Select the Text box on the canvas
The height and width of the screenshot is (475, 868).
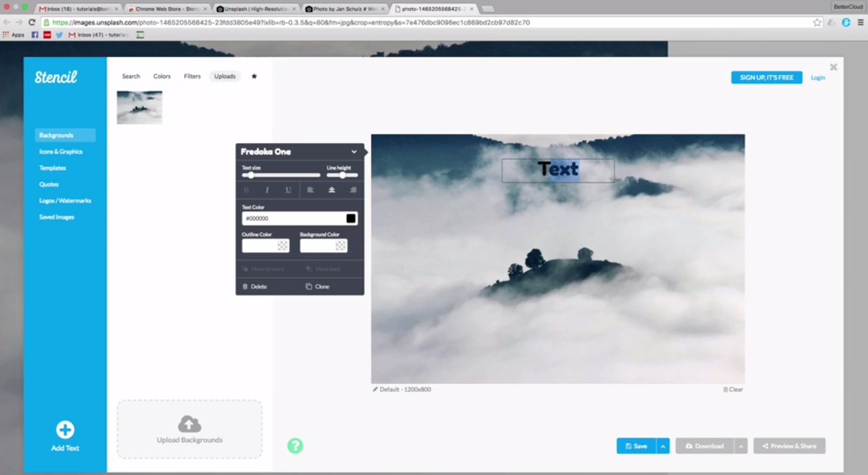558,170
